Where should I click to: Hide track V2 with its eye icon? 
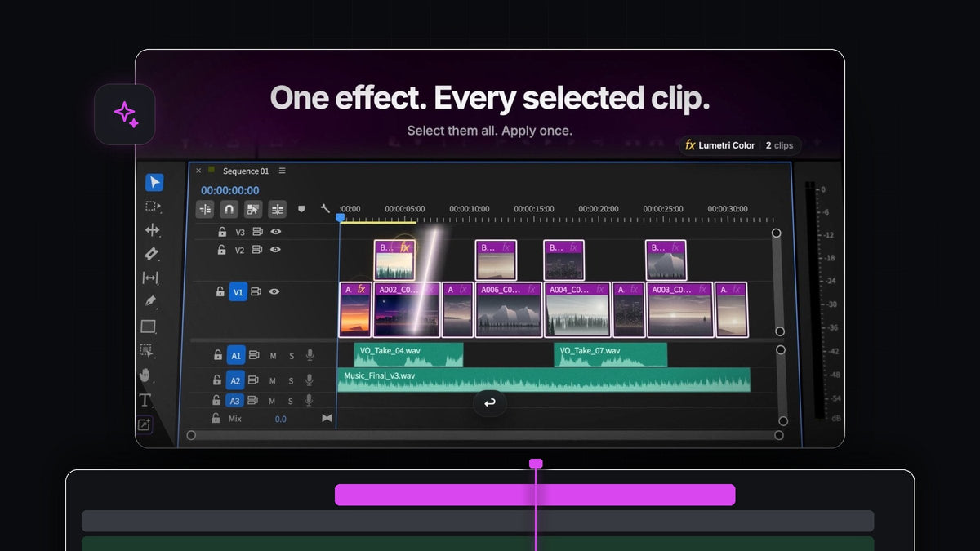[x=275, y=250]
